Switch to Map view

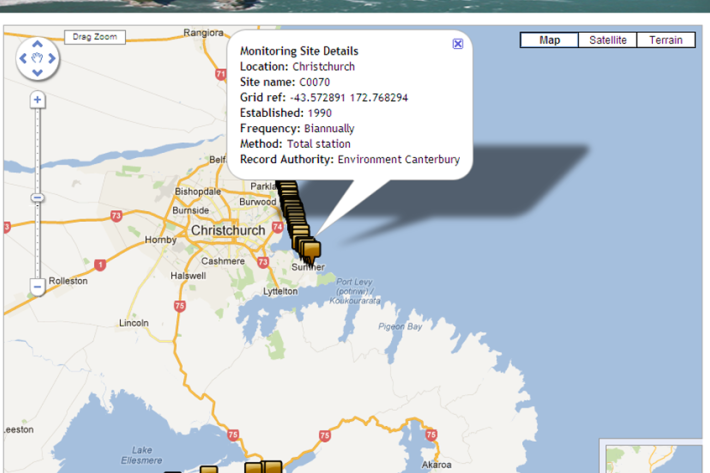tap(549, 40)
